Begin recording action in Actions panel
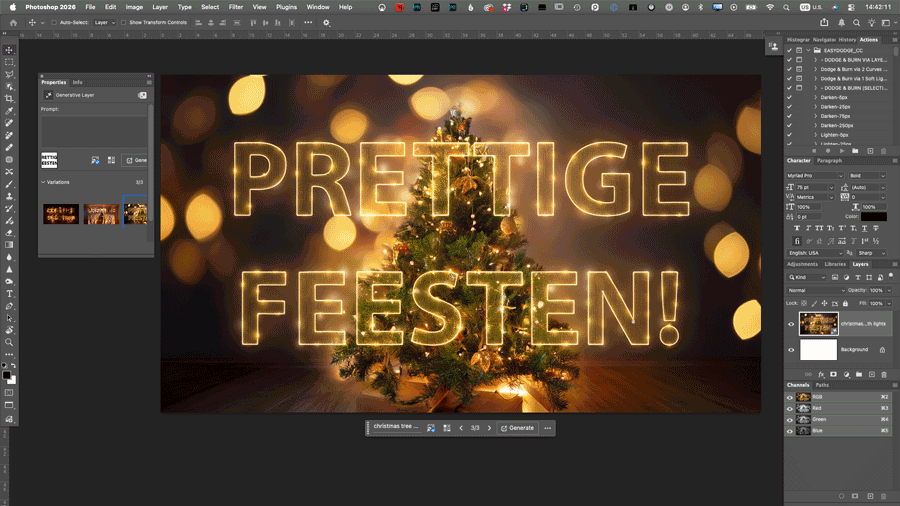The width and height of the screenshot is (900, 506). (x=828, y=151)
